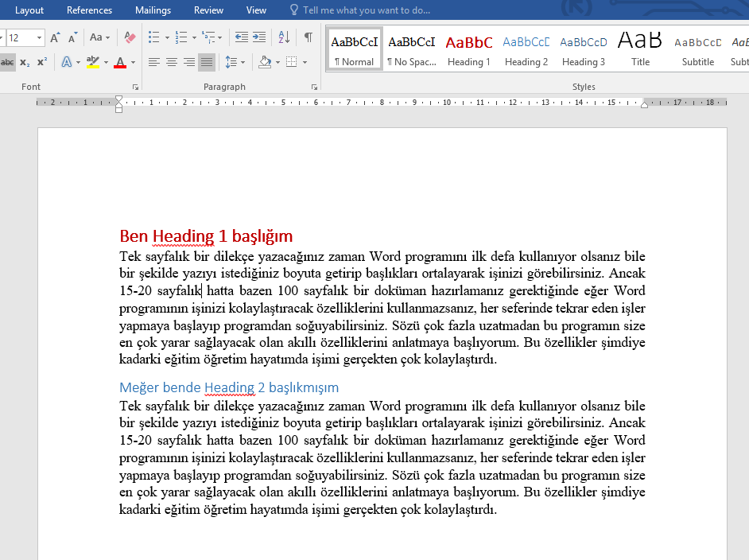Toggle superscript formatting
This screenshot has width=749, height=560.
(x=42, y=62)
